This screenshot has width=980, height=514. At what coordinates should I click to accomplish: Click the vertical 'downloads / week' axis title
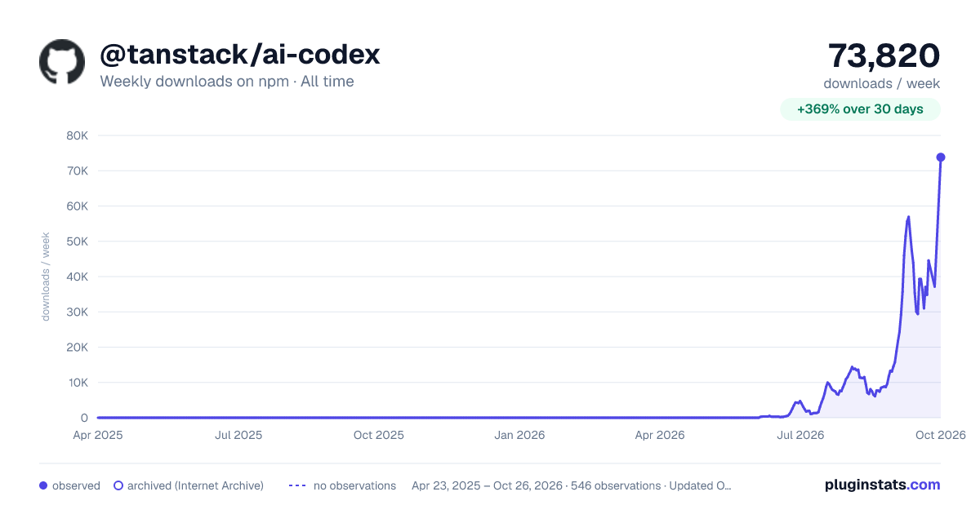46,277
